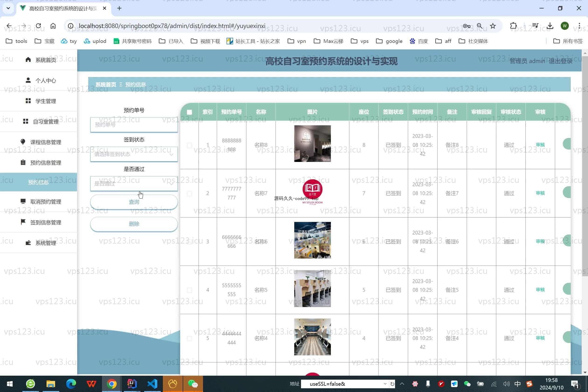Click into the 预约单号 input field
The width and height of the screenshot is (588, 392).
coord(134,125)
